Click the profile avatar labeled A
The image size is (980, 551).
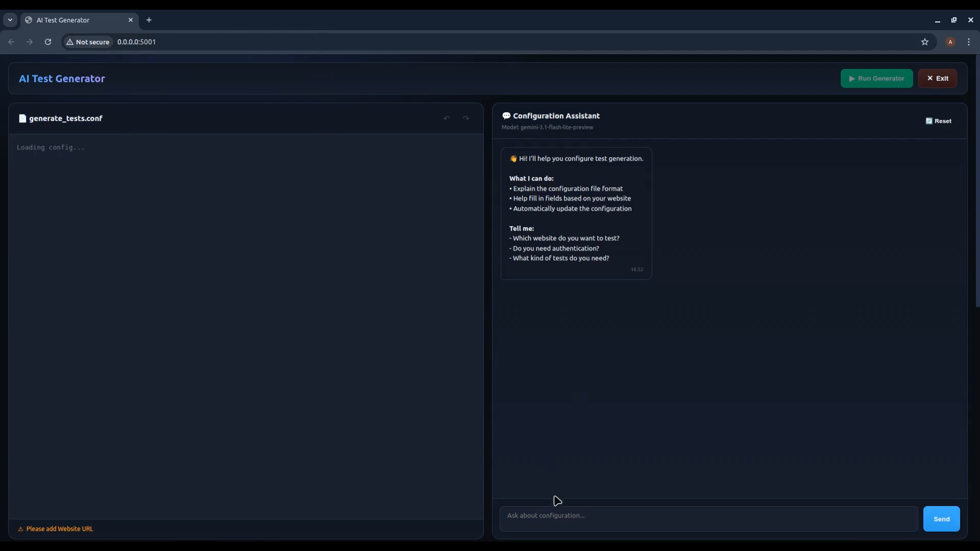click(950, 42)
